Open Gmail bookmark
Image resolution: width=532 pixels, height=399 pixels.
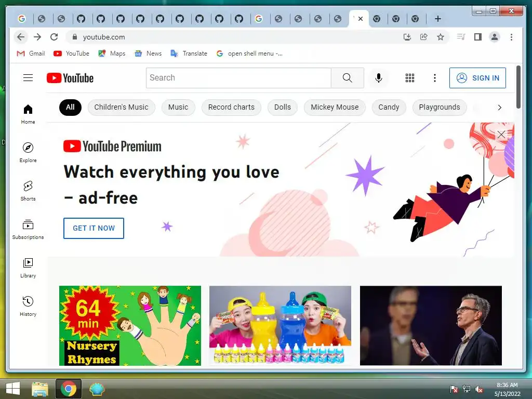[31, 54]
